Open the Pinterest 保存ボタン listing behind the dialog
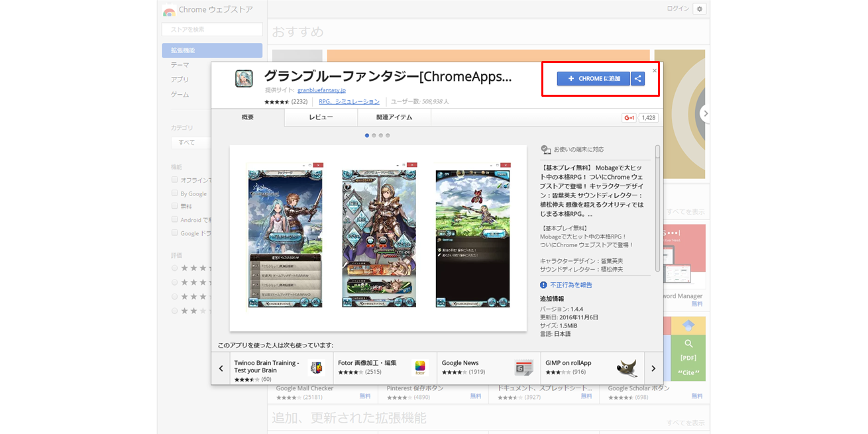 [x=415, y=388]
